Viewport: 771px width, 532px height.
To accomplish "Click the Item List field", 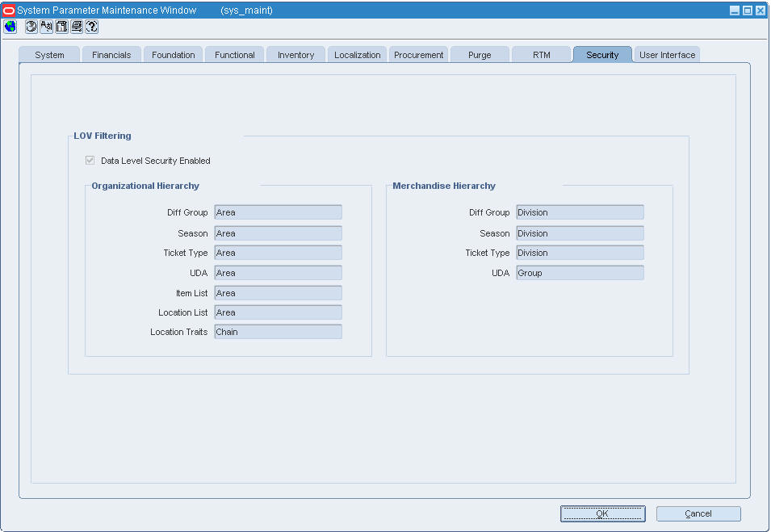I will tap(278, 293).
